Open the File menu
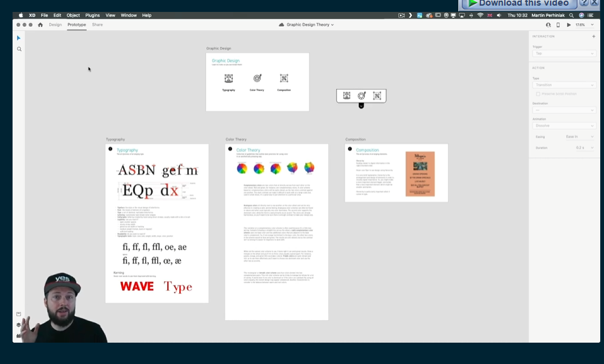 [45, 16]
